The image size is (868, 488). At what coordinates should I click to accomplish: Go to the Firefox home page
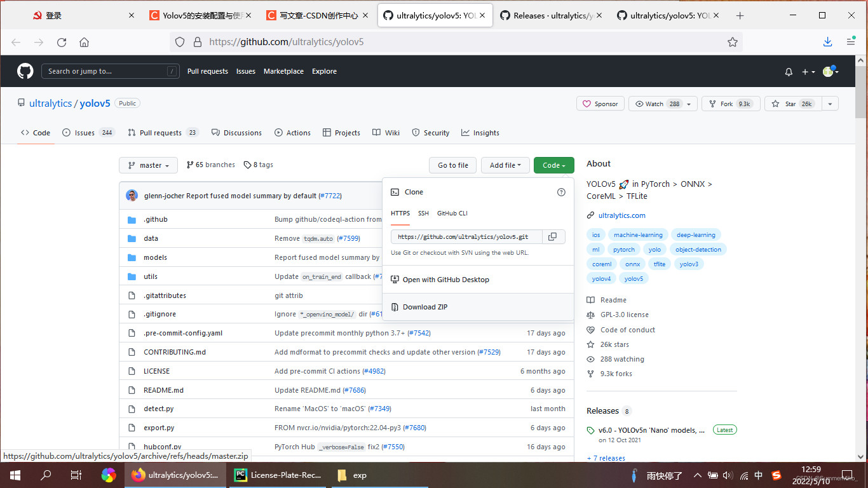coord(84,42)
